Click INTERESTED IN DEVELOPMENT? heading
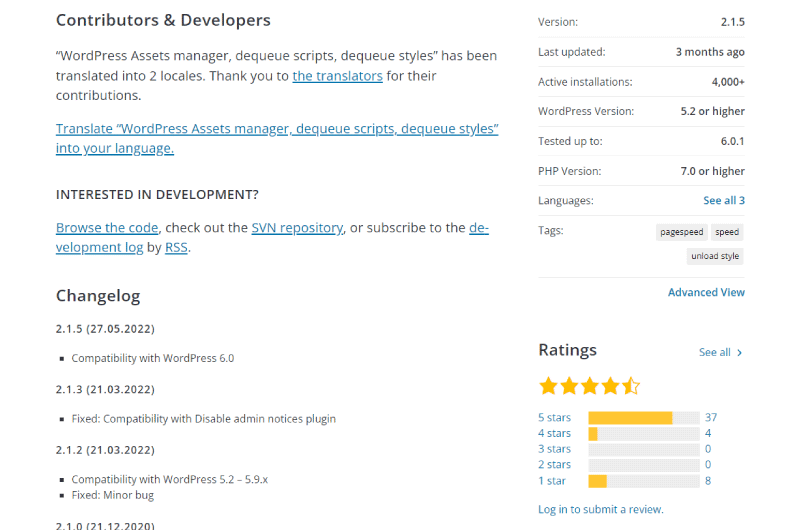Screen dimensions: 800x530 point(157,195)
